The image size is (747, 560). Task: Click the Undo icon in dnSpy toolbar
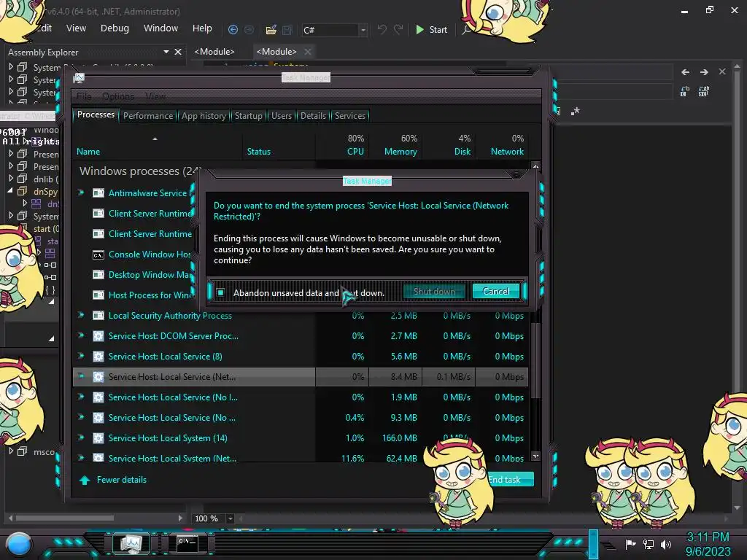[382, 29]
